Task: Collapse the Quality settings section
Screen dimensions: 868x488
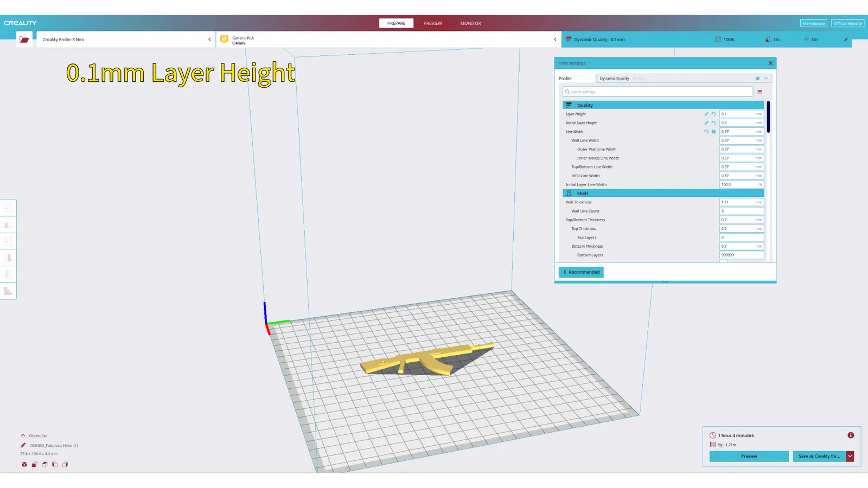Action: click(663, 105)
